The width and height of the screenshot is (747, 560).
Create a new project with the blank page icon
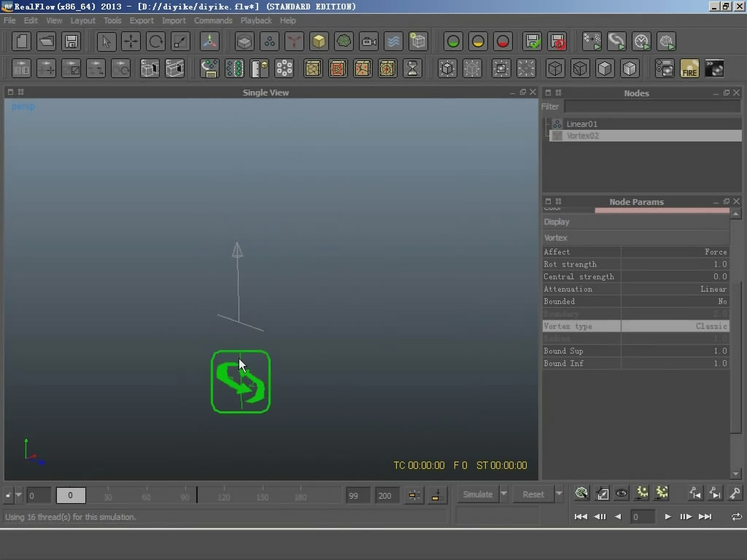[x=21, y=42]
